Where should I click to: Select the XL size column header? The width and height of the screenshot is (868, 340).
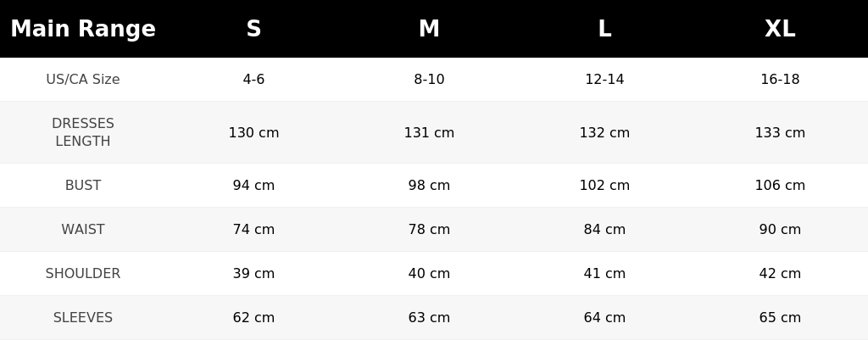[780, 29]
